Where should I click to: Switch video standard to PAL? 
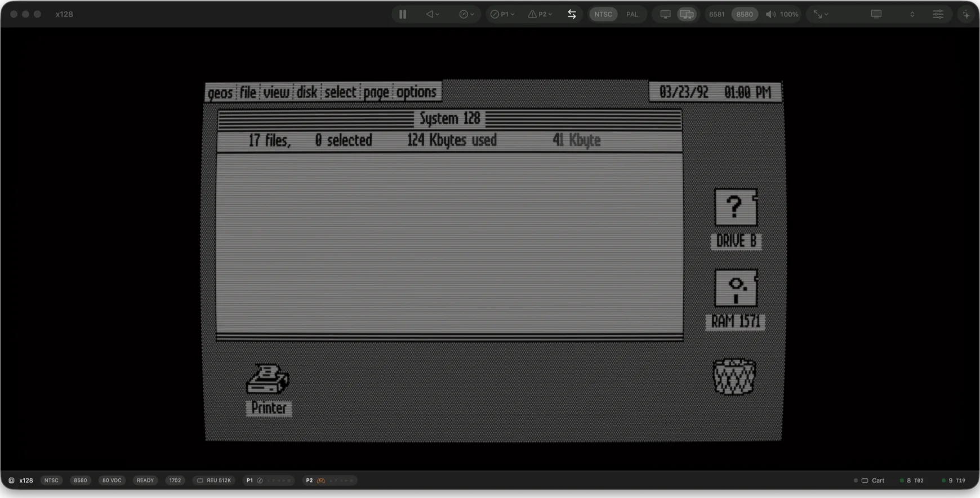tap(632, 14)
